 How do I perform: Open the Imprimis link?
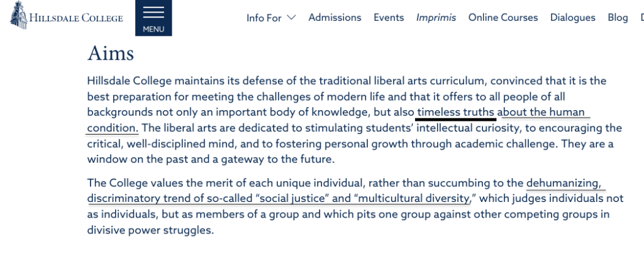click(x=436, y=18)
